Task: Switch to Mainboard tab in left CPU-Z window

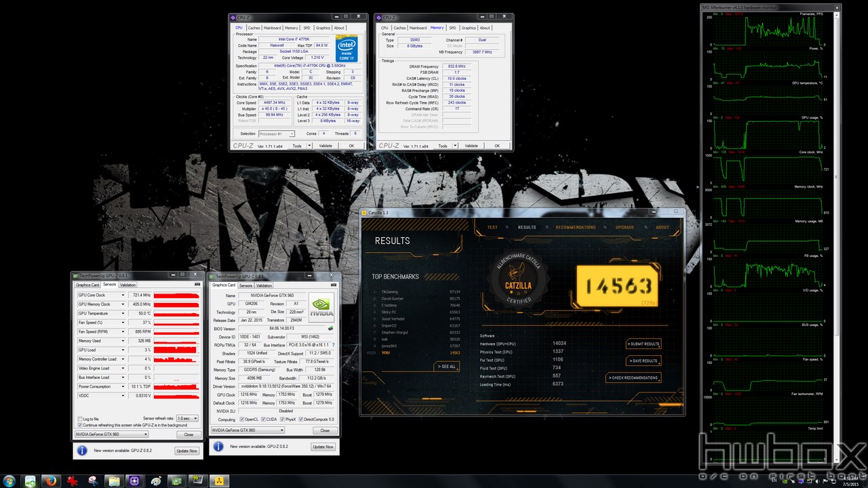Action: [x=272, y=28]
